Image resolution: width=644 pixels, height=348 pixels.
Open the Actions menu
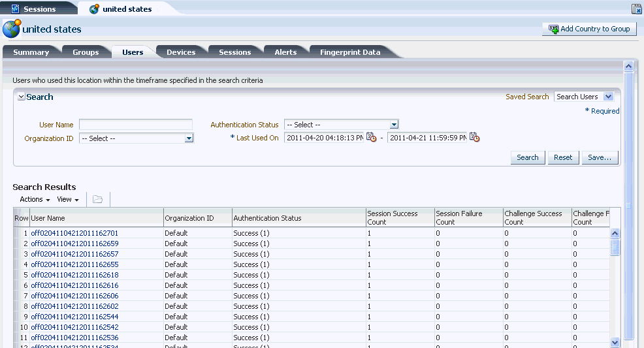pos(35,199)
